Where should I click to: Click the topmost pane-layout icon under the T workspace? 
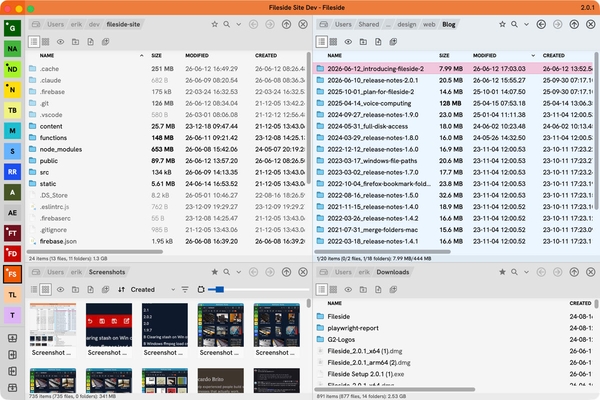click(12, 338)
